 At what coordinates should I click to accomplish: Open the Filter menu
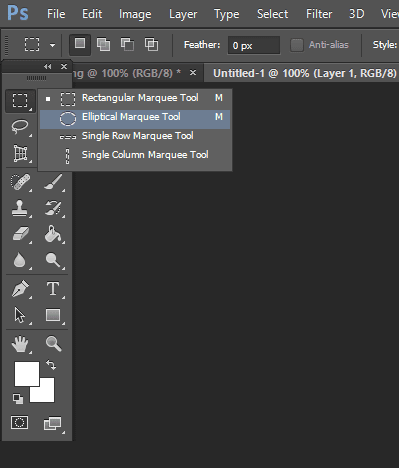(319, 14)
